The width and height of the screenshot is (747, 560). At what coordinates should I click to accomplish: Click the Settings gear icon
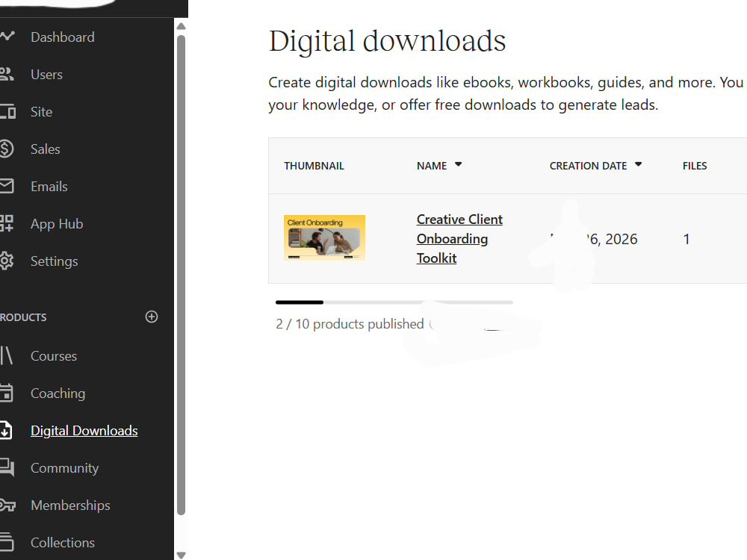coord(7,261)
